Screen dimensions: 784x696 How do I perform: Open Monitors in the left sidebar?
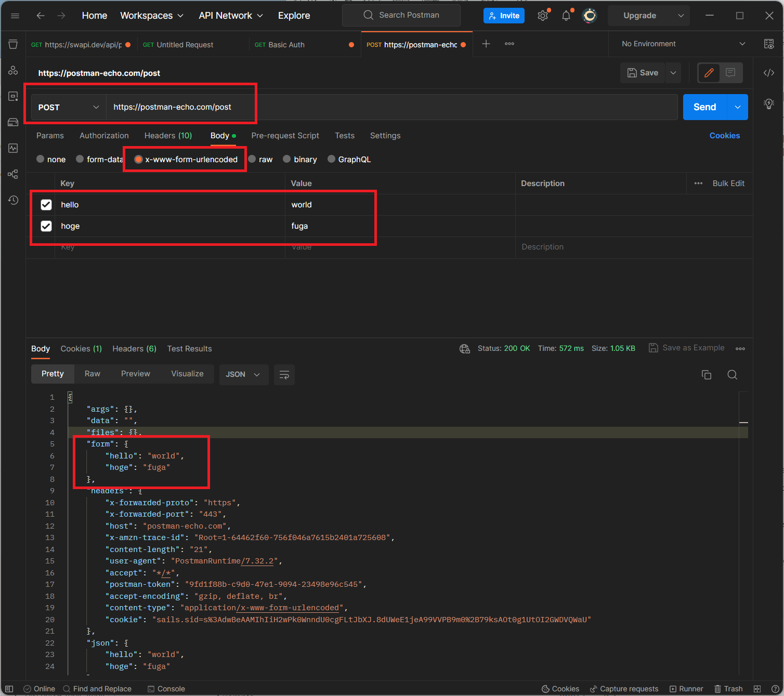coord(13,148)
